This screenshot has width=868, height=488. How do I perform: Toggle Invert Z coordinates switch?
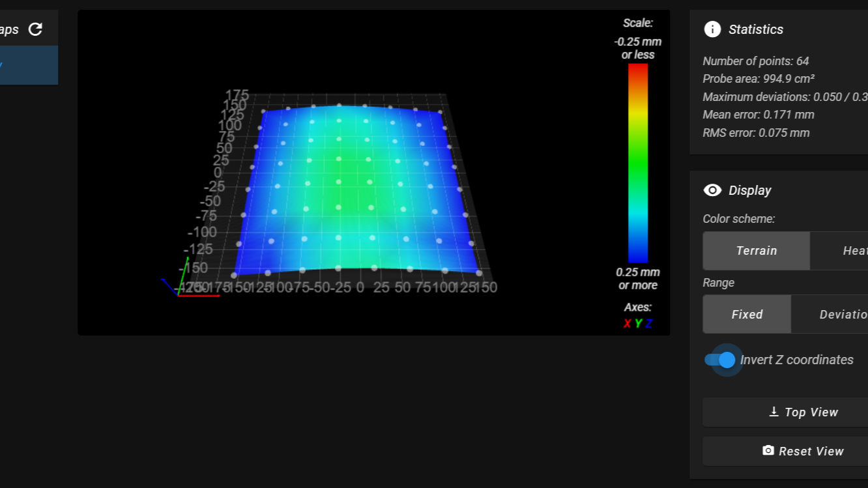coord(720,360)
